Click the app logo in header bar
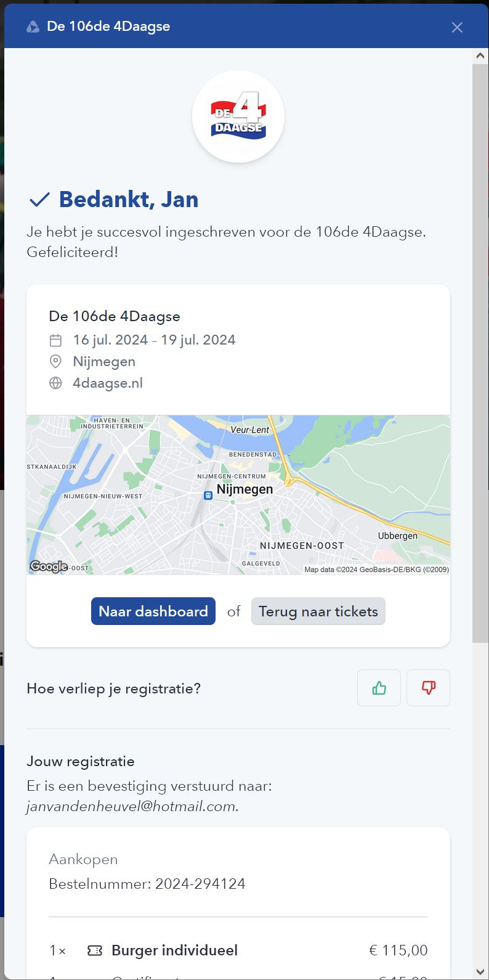This screenshot has height=980, width=489. [33, 27]
